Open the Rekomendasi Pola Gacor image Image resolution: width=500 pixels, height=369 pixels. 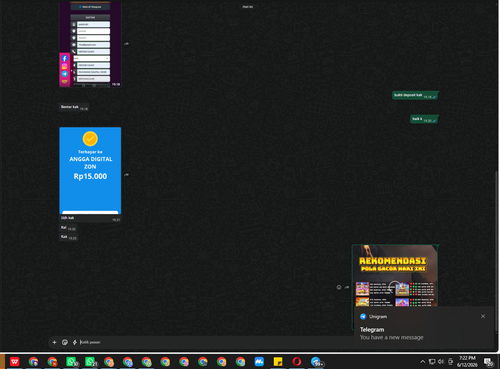395,275
